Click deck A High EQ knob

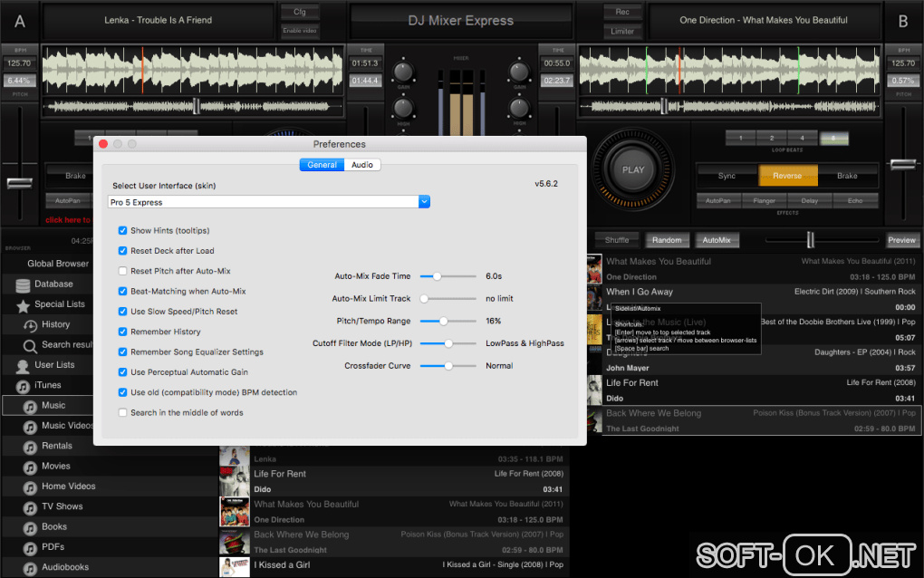(403, 108)
